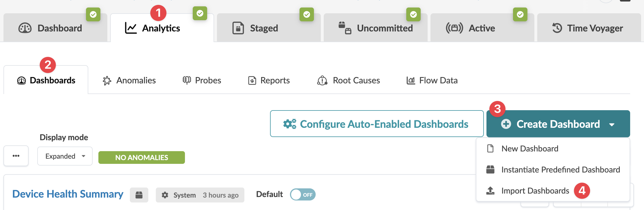Open the Probes tab
Viewport: 644px width, 210px height.
(x=202, y=80)
